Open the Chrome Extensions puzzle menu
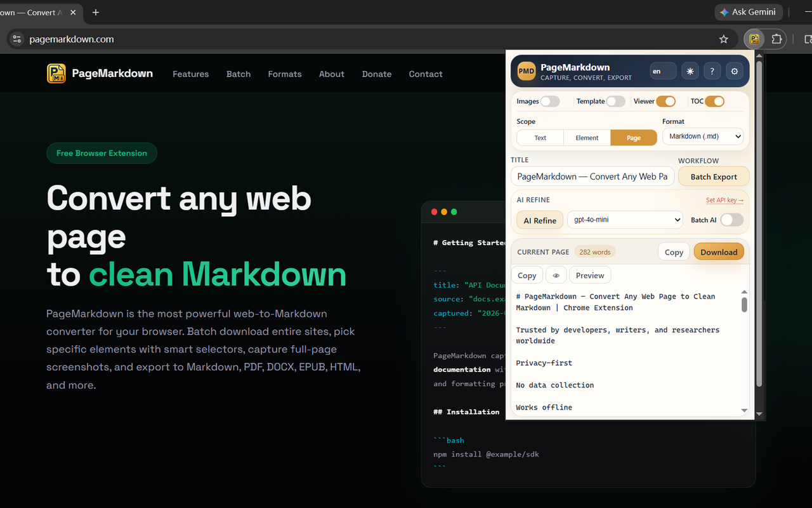Image resolution: width=812 pixels, height=508 pixels. click(776, 39)
